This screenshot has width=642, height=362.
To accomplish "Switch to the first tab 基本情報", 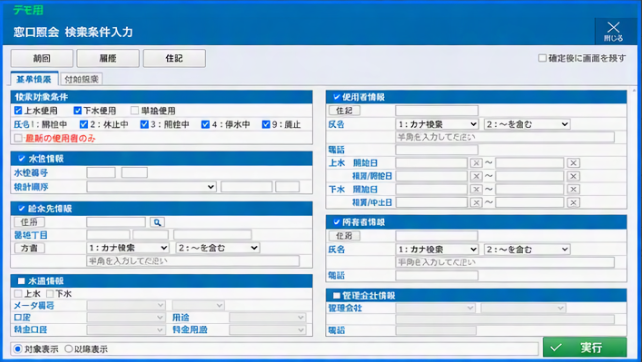I will point(34,79).
